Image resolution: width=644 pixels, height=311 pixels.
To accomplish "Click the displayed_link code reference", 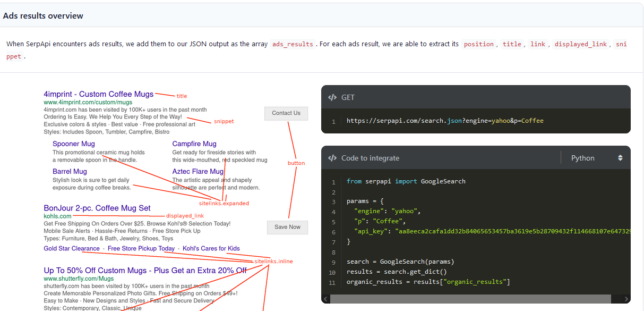I will [x=581, y=44].
